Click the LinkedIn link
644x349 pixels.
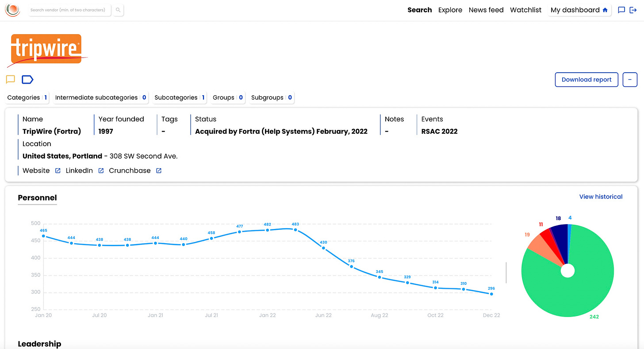click(79, 171)
